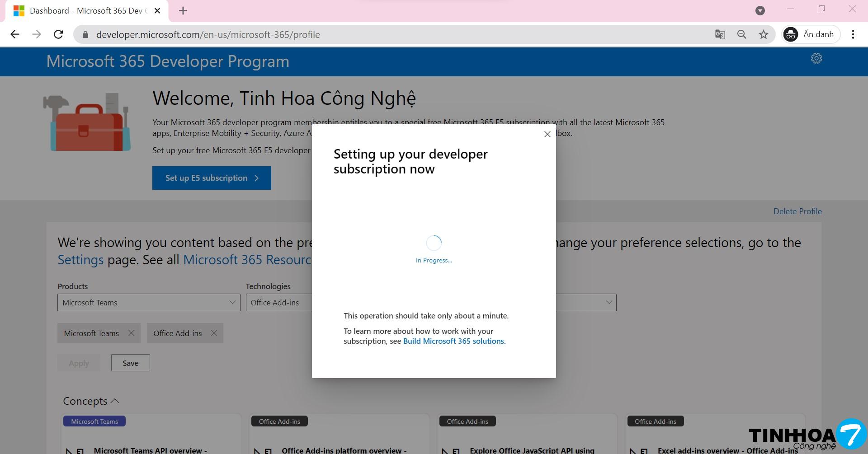Viewport: 868px width, 454px height.
Task: Click Set up E5 subscription button
Action: (212, 178)
